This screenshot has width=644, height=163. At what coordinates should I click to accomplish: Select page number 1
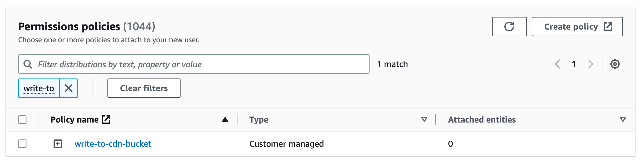click(x=574, y=64)
